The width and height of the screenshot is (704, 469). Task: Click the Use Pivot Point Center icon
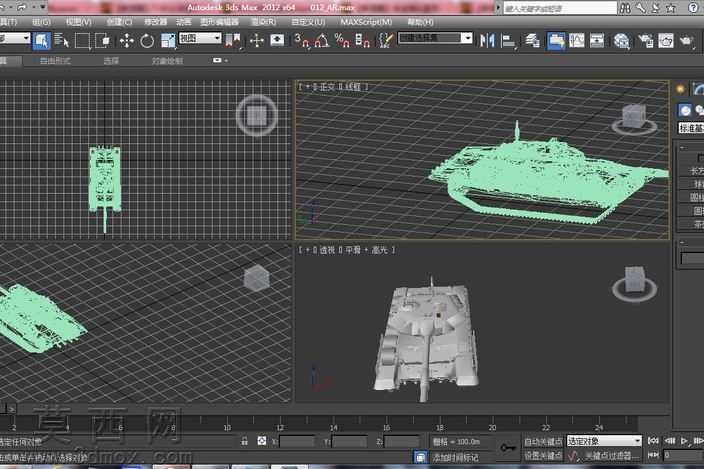pyautogui.click(x=233, y=41)
